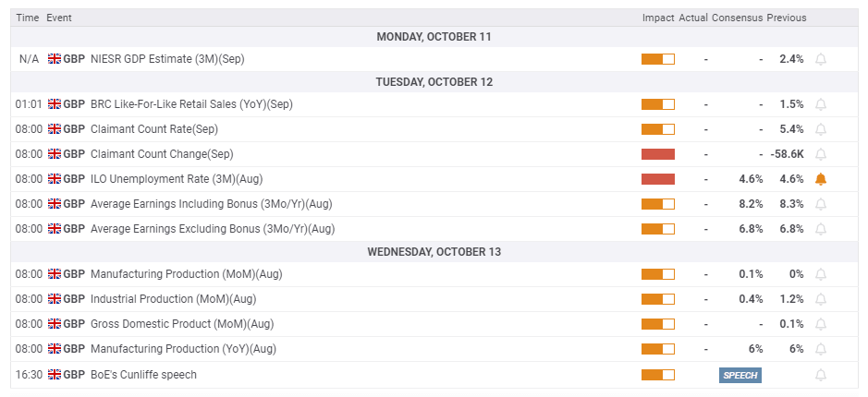Click the Impact column header
868x397 pixels.
click(x=657, y=18)
